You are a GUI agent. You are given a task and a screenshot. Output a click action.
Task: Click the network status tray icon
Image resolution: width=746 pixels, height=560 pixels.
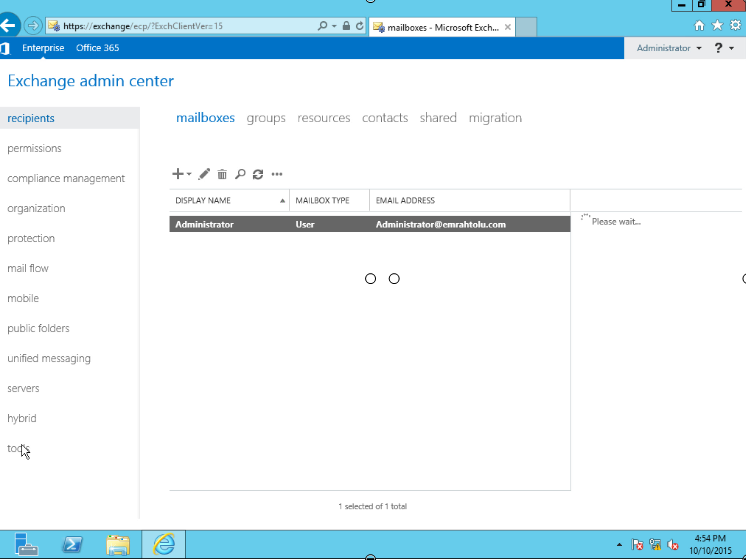coord(655,544)
